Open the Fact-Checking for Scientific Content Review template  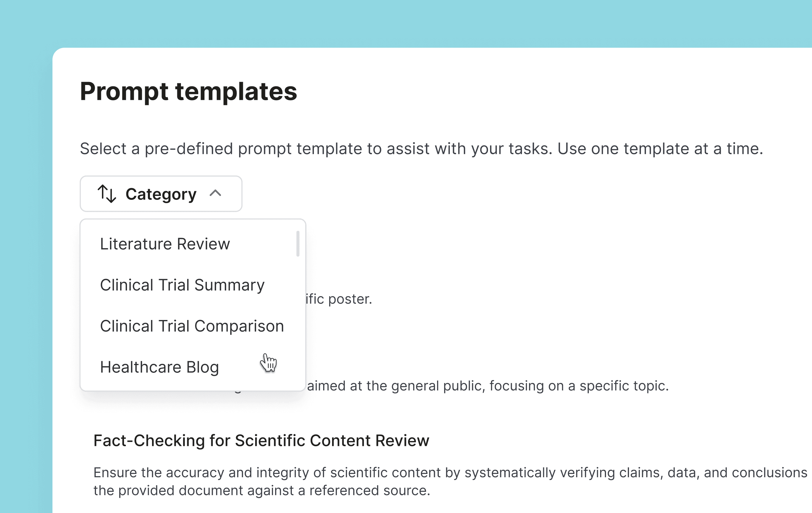pyautogui.click(x=261, y=441)
